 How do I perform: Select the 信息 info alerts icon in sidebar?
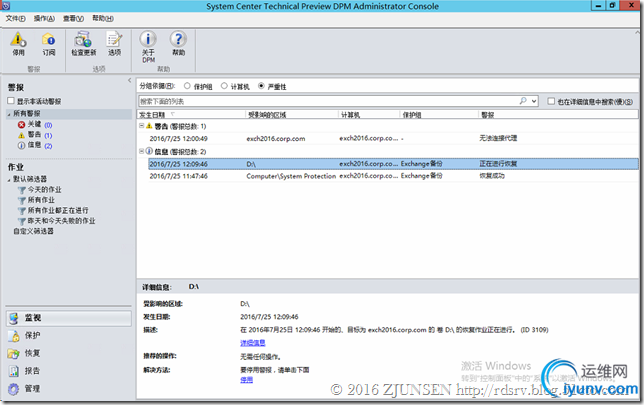point(21,145)
